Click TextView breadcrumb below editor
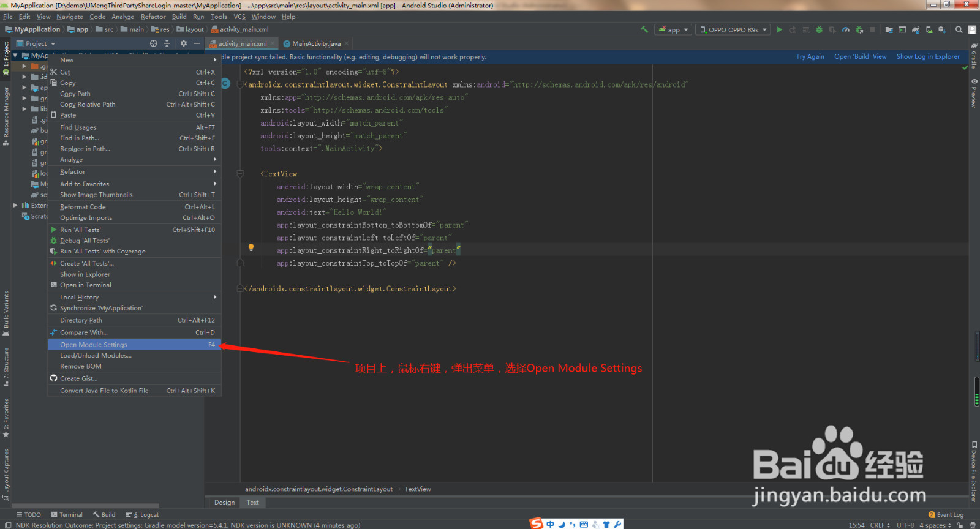The width and height of the screenshot is (980, 529). (x=418, y=489)
